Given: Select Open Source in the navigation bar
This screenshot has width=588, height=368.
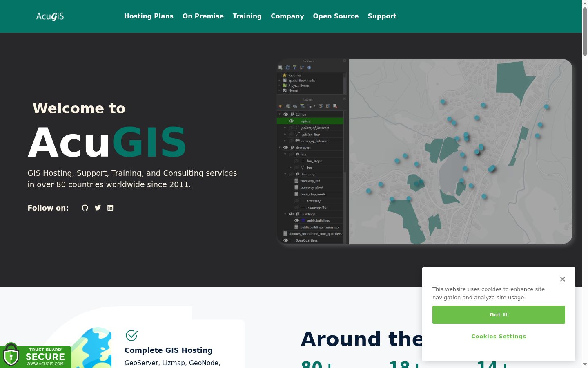Looking at the screenshot, I should [336, 16].
